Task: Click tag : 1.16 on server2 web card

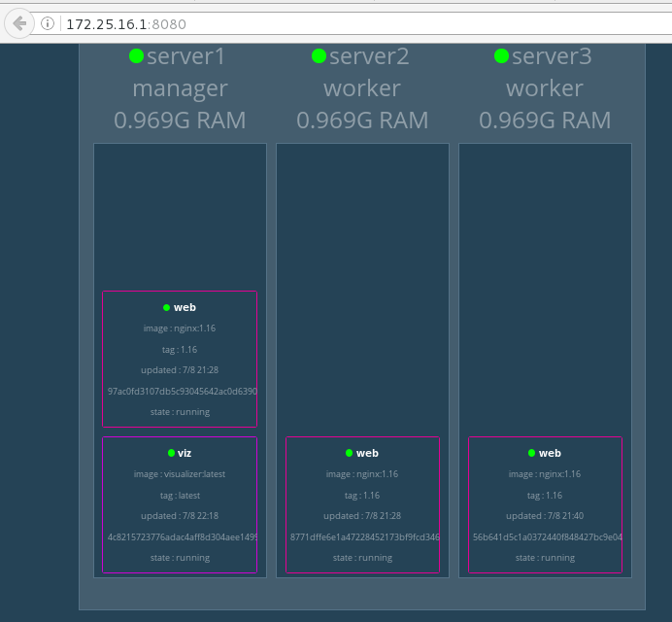Action: coord(362,496)
